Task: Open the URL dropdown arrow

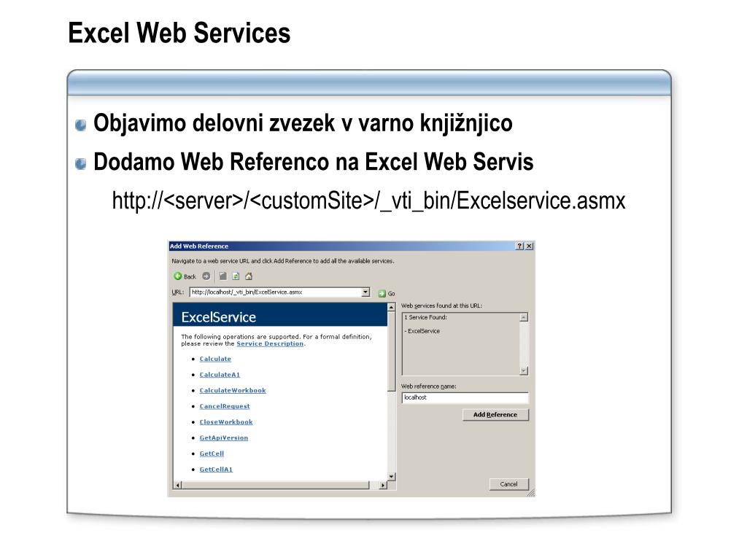Action: coord(365,292)
